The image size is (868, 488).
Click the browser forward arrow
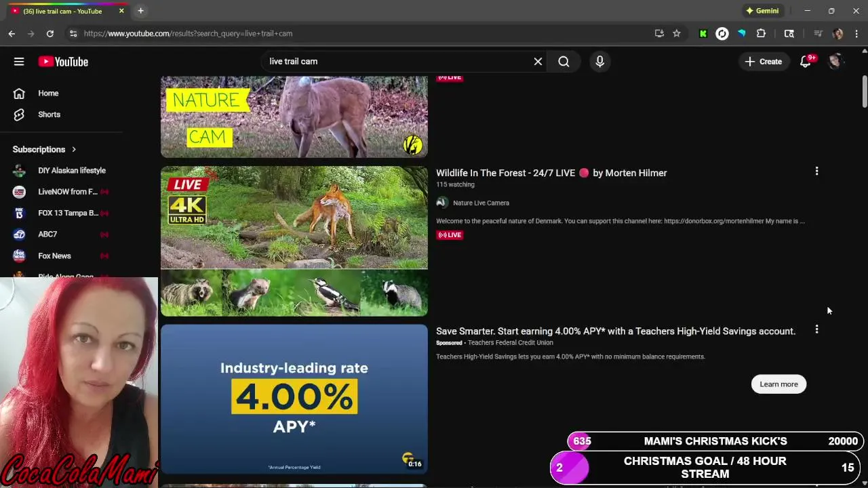pyautogui.click(x=31, y=33)
